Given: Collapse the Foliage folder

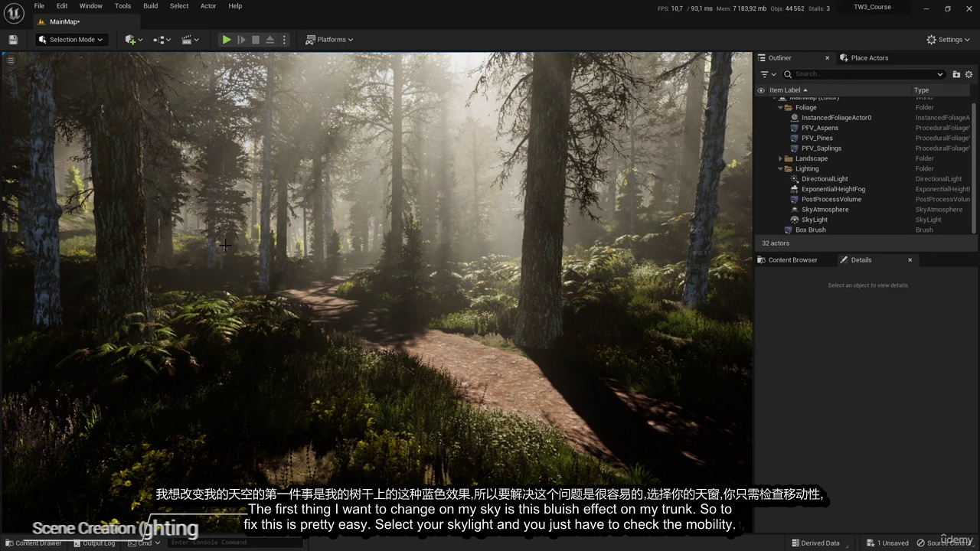Looking at the screenshot, I should [x=780, y=108].
